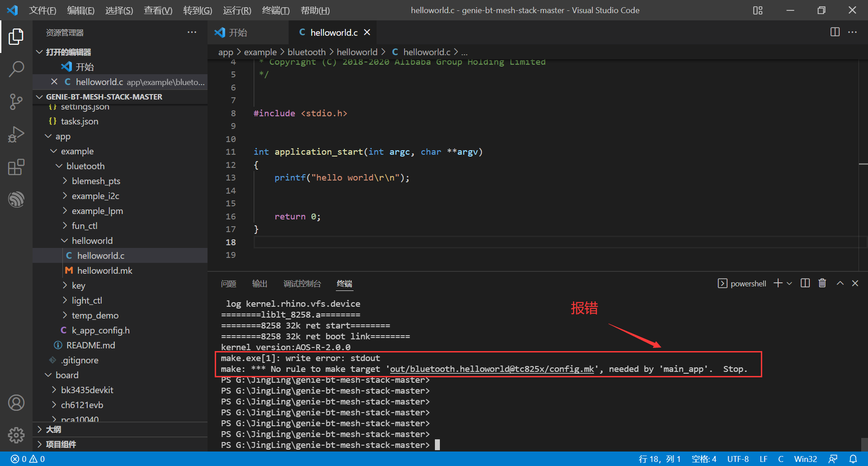Open the Run and Debug view
Viewport: 868px width, 466px height.
[16, 134]
